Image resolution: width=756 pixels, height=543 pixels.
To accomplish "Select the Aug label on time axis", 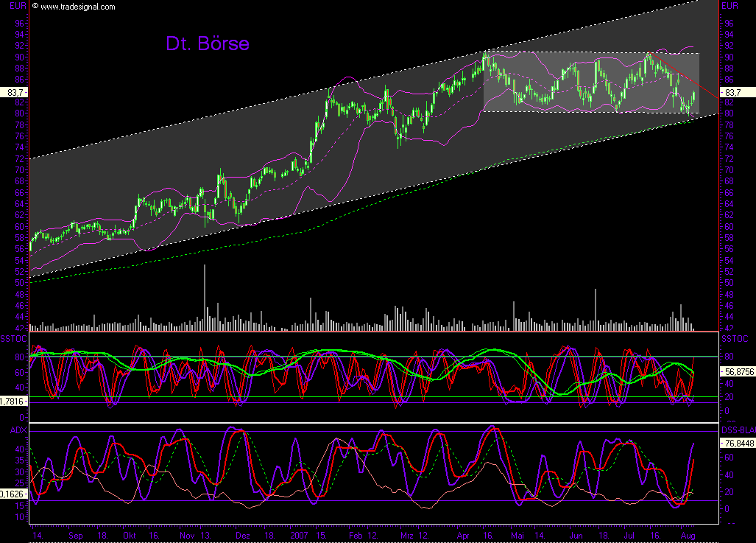I will tap(688, 536).
